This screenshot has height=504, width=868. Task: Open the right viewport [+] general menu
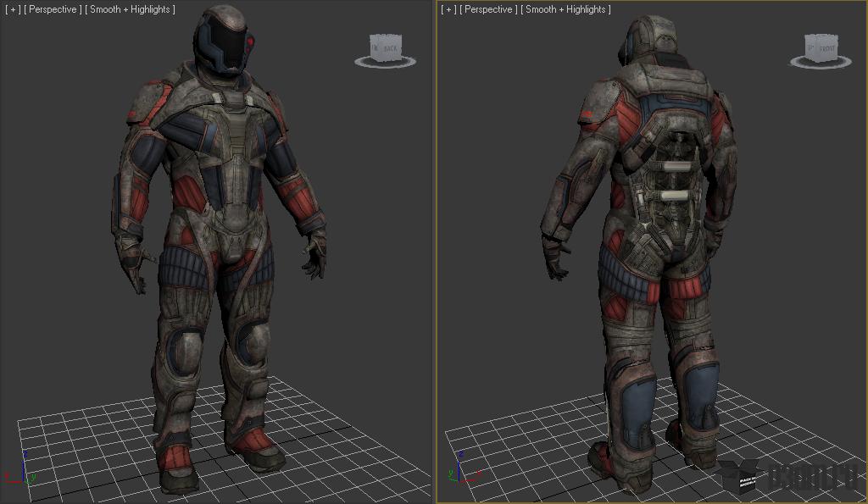[x=448, y=9]
